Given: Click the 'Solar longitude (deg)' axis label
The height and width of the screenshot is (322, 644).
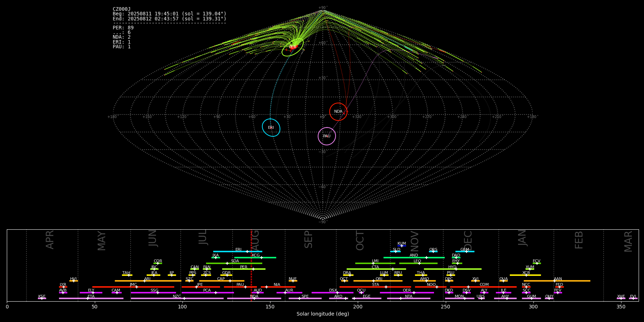Looking at the screenshot, I should 323,314.
